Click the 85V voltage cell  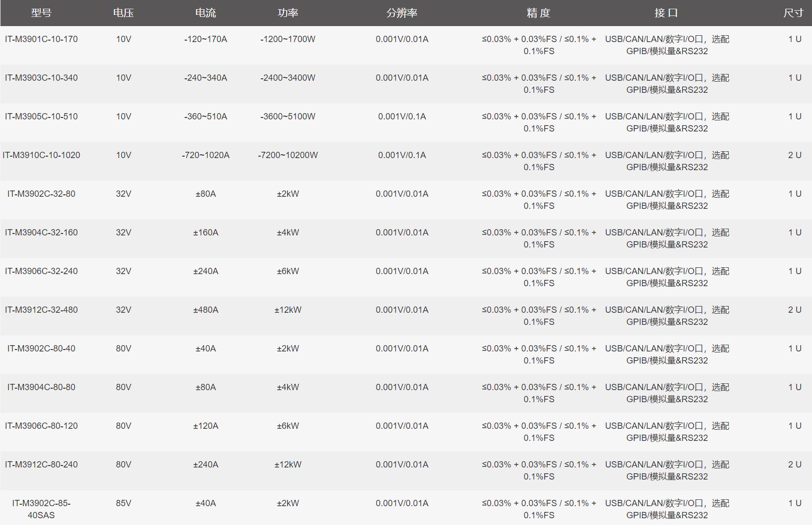click(123, 503)
